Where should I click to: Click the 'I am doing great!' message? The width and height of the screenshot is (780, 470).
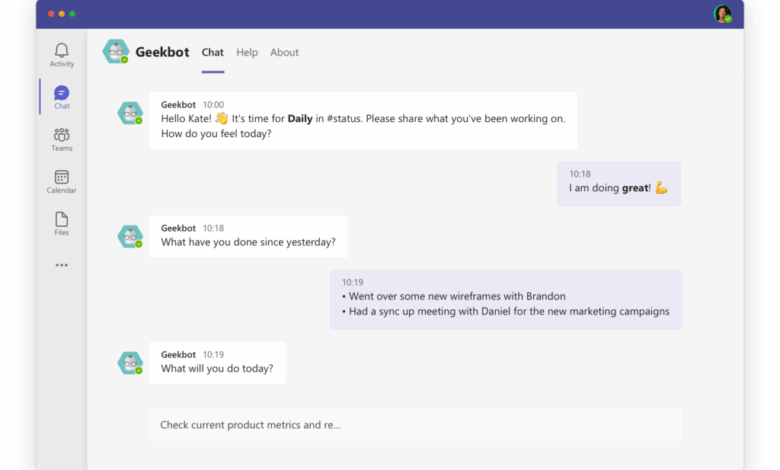pyautogui.click(x=619, y=184)
